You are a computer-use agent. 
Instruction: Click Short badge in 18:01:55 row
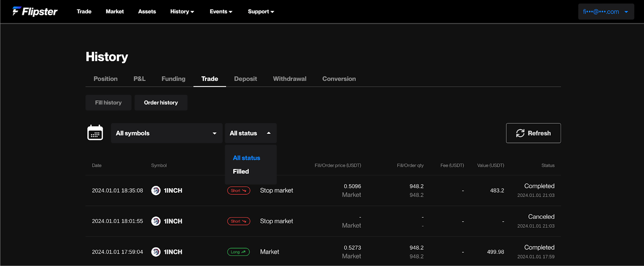click(x=239, y=221)
